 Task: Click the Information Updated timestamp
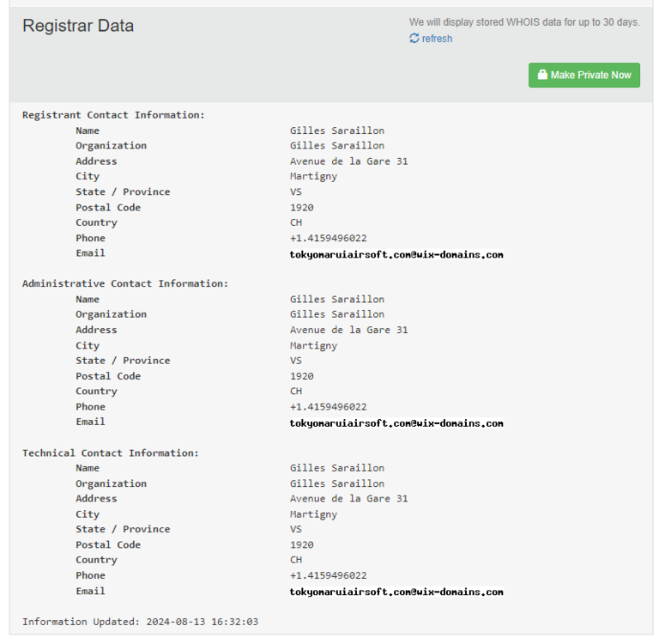[x=140, y=622]
